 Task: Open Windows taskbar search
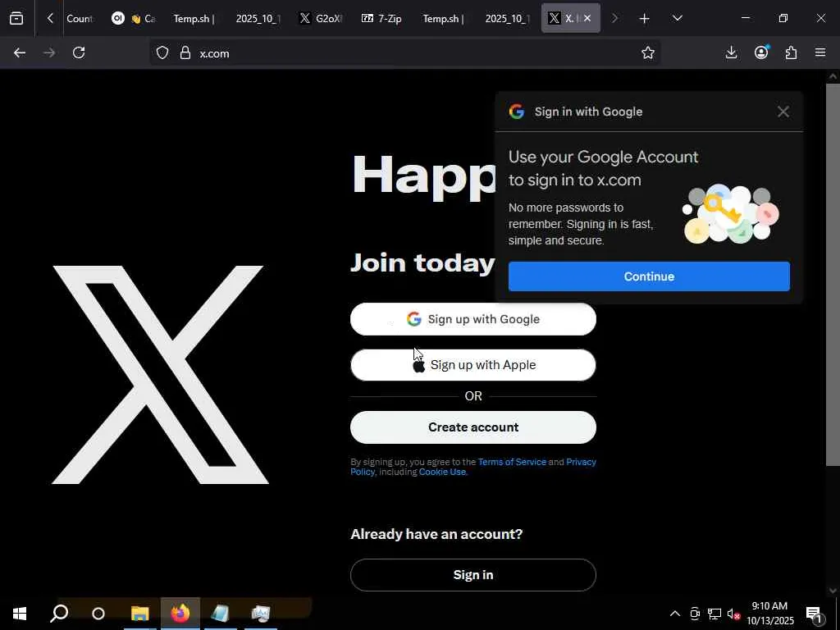[59, 614]
